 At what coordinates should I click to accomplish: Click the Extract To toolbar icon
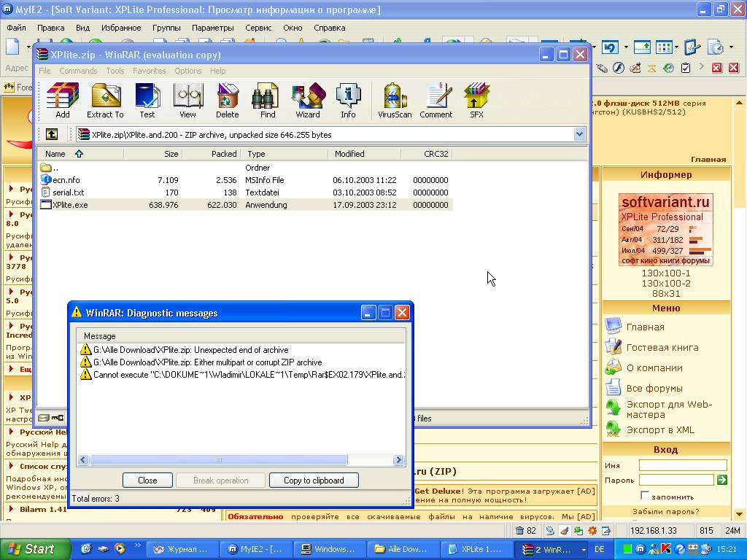(105, 101)
